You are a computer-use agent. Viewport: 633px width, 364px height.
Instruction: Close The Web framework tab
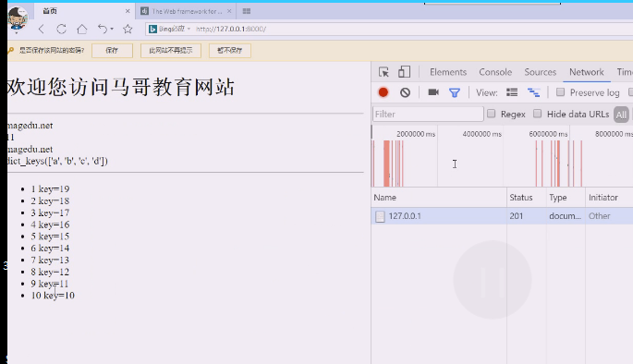tap(229, 11)
